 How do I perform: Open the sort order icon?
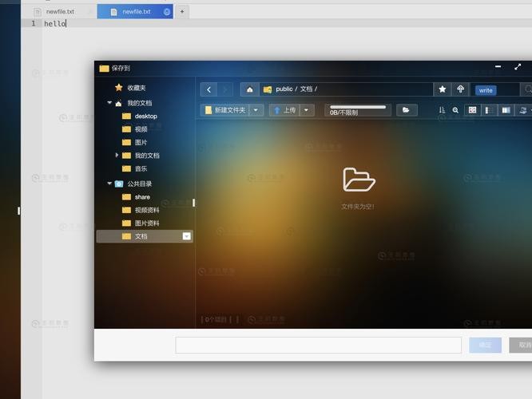[x=442, y=110]
